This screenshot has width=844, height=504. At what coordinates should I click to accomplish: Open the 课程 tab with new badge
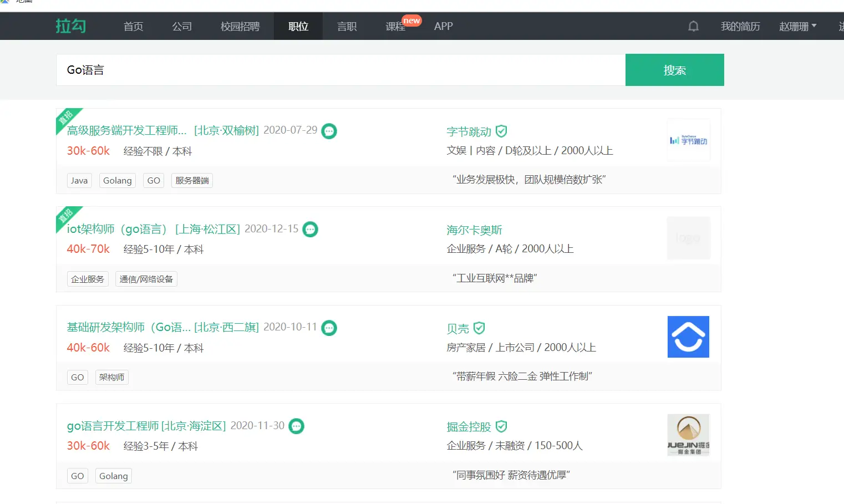click(395, 26)
